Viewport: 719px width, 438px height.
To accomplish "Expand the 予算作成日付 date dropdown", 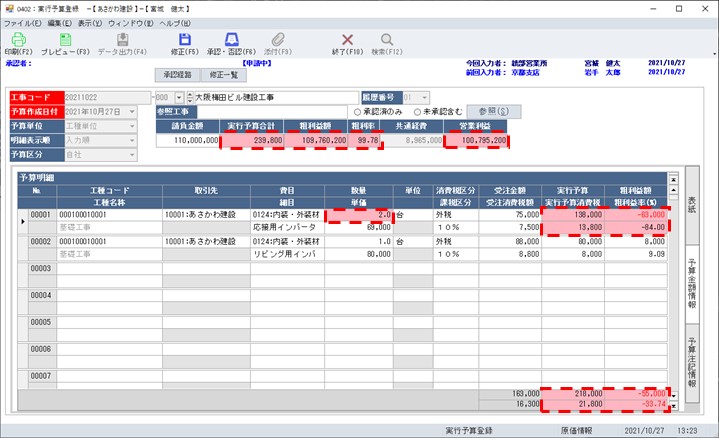I will click(x=131, y=112).
